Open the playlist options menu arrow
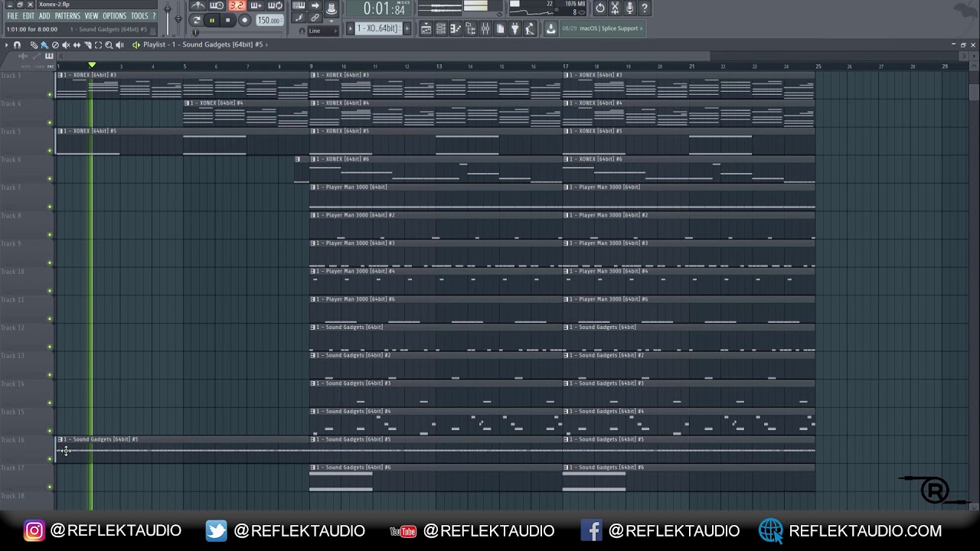 pos(6,45)
